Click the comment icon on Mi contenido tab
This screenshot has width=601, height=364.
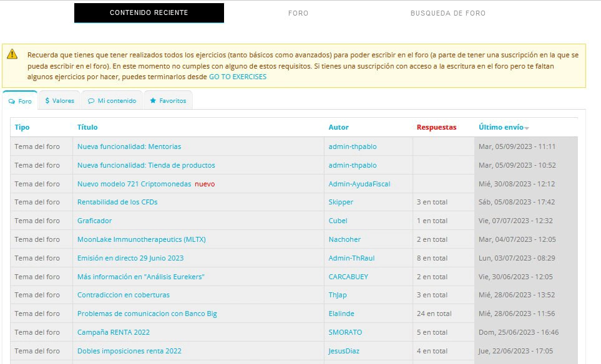(x=91, y=100)
